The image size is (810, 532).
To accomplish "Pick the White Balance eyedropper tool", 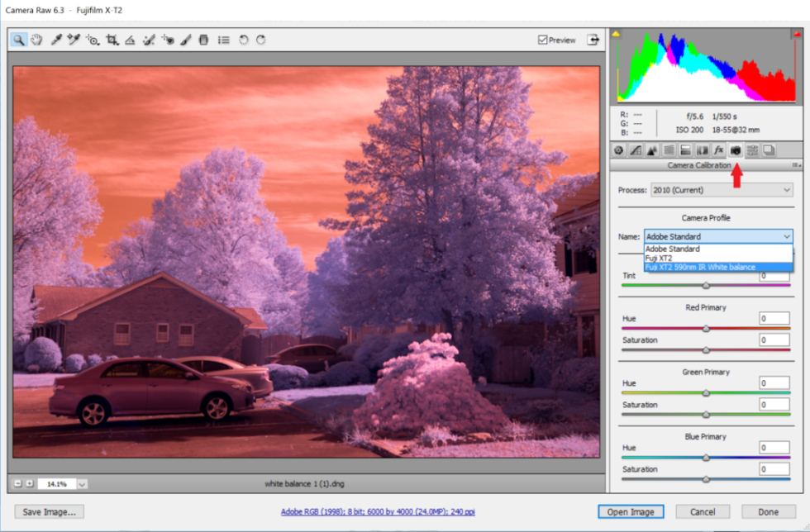I will pyautogui.click(x=56, y=40).
